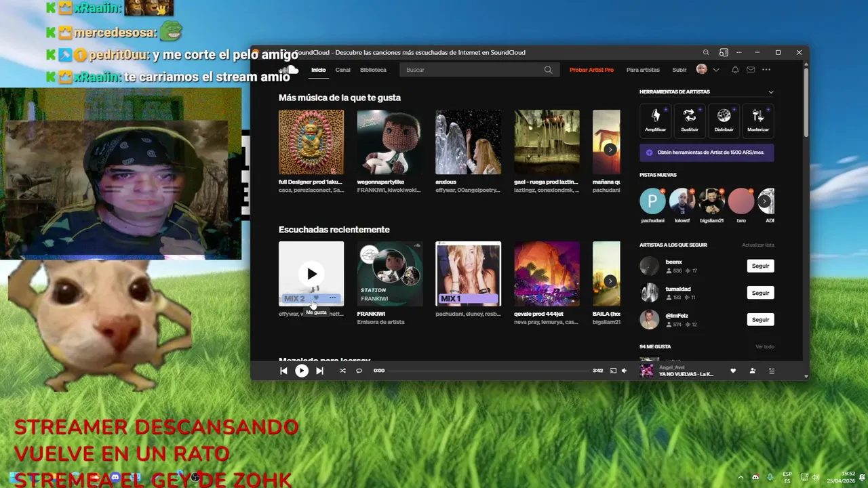Open the profile avatar in header
The image size is (868, 488).
point(702,69)
